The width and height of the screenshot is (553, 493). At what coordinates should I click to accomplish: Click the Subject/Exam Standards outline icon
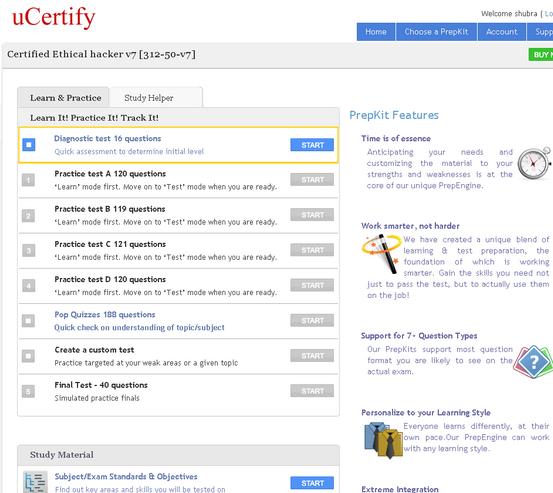point(35,482)
